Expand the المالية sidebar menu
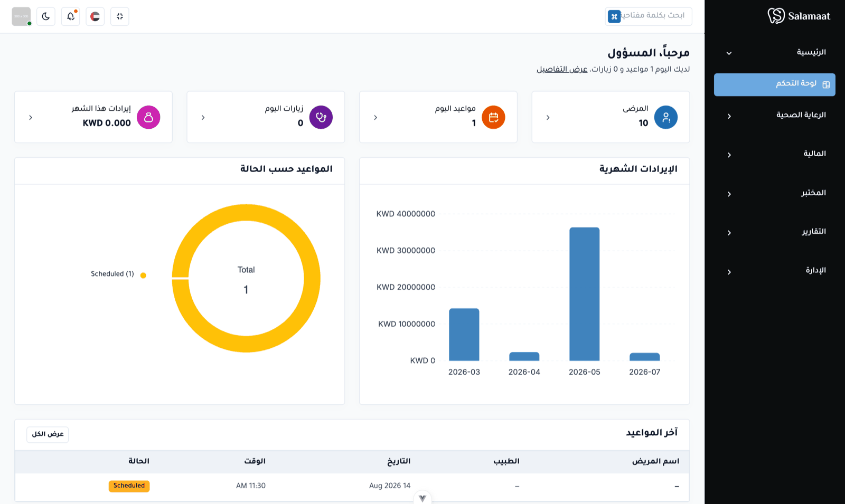Image resolution: width=845 pixels, height=504 pixels. click(775, 154)
